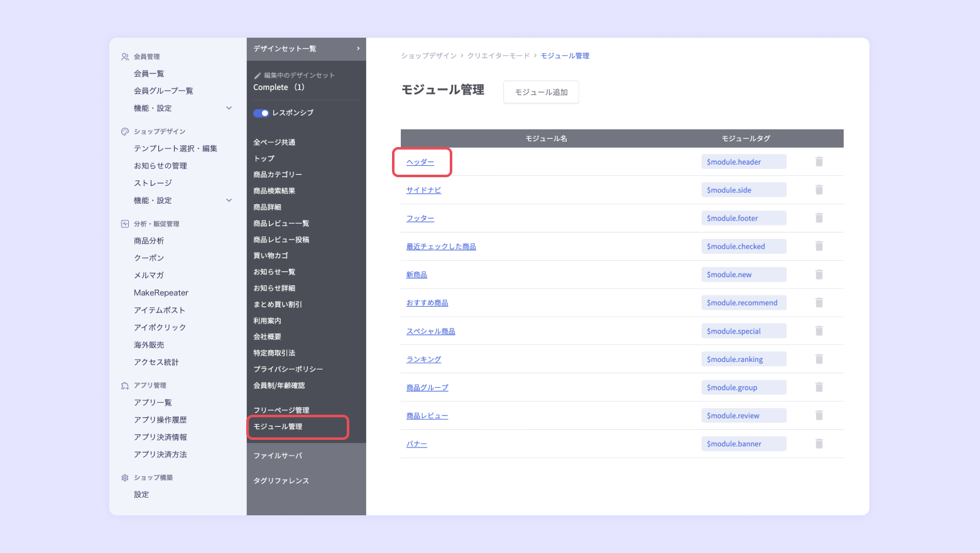Open 設定 under ショップ構築
This screenshot has height=553, width=980.
[x=141, y=495]
